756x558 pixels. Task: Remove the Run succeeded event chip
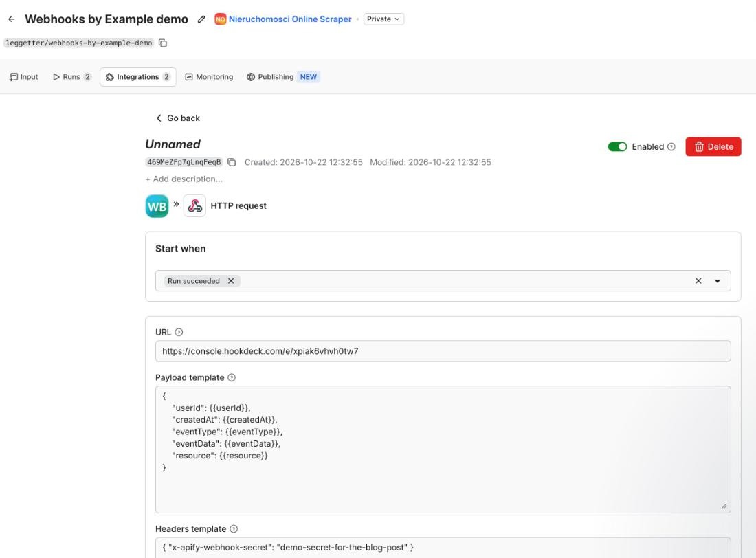(231, 280)
